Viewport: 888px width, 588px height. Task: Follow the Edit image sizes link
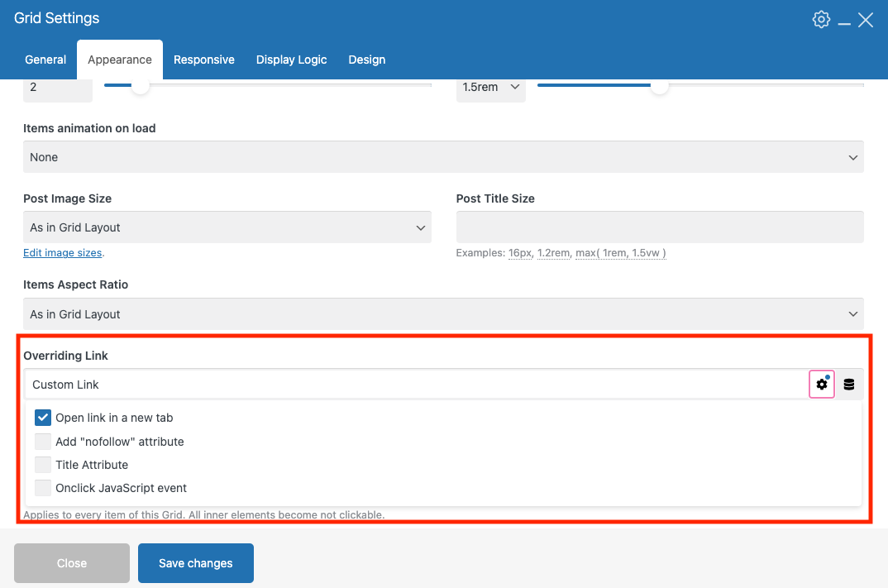63,253
